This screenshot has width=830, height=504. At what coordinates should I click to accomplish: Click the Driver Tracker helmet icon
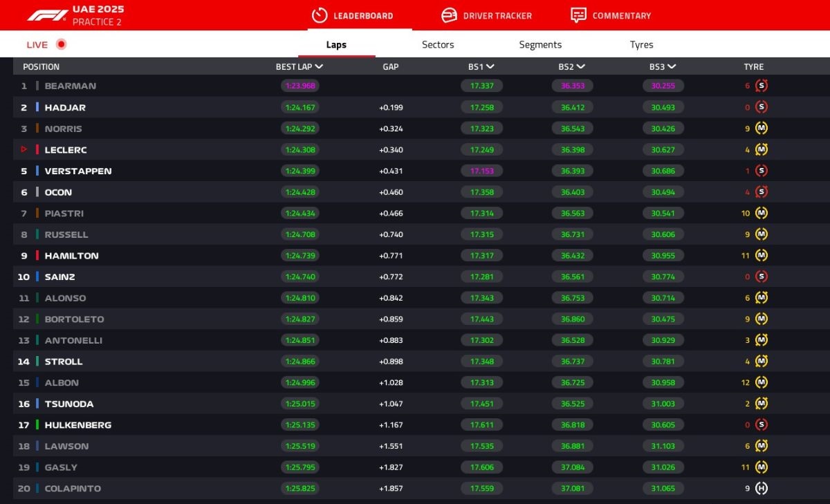click(x=449, y=15)
